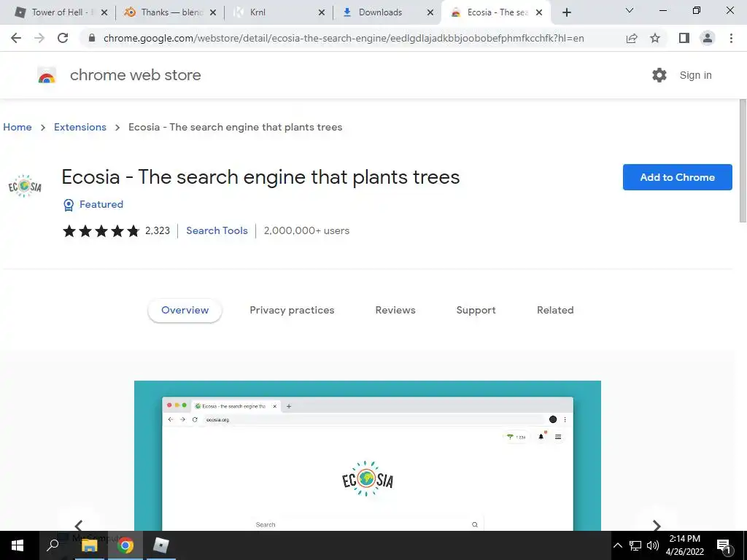The width and height of the screenshot is (747, 560).
Task: Click Chrome icon in taskbar
Action: pos(125,545)
